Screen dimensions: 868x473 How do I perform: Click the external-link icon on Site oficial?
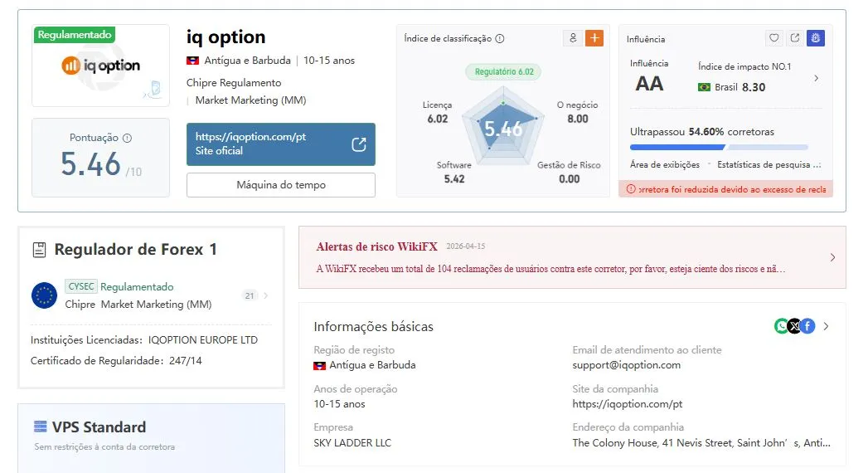(359, 144)
